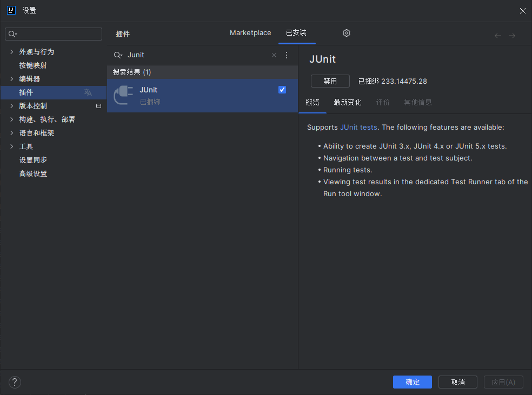
Task: Click the 已捆绑 233.14475.28 version text
Action: pos(393,82)
